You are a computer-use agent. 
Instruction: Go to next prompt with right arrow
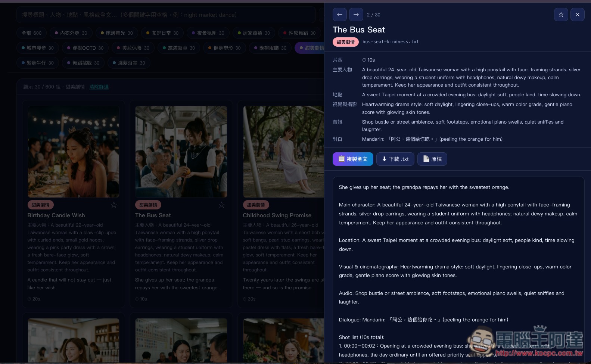[356, 15]
